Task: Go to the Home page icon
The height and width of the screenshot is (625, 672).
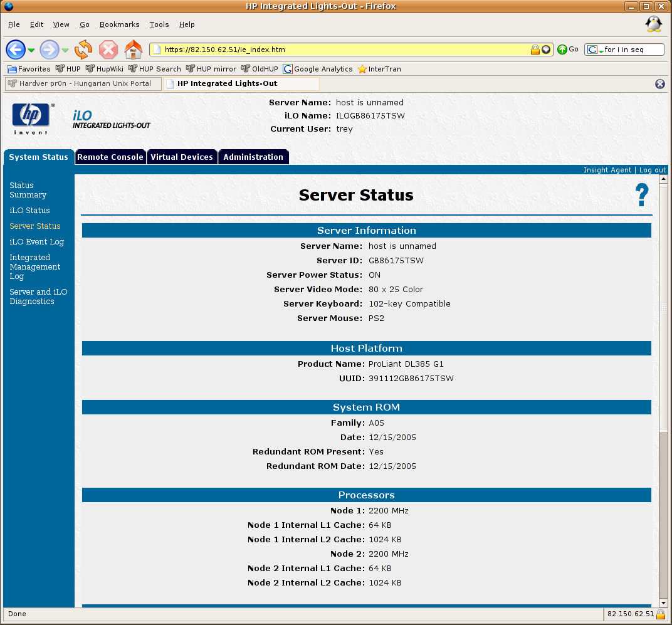Action: click(x=134, y=50)
